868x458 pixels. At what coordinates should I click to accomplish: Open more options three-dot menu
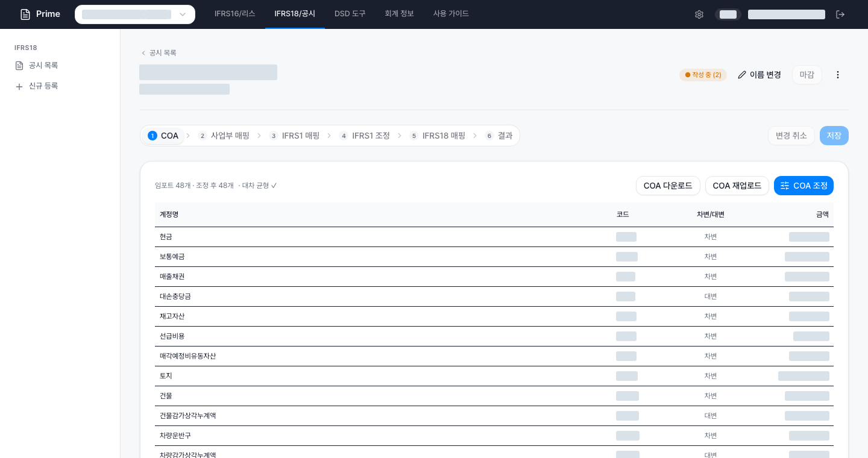coord(837,75)
